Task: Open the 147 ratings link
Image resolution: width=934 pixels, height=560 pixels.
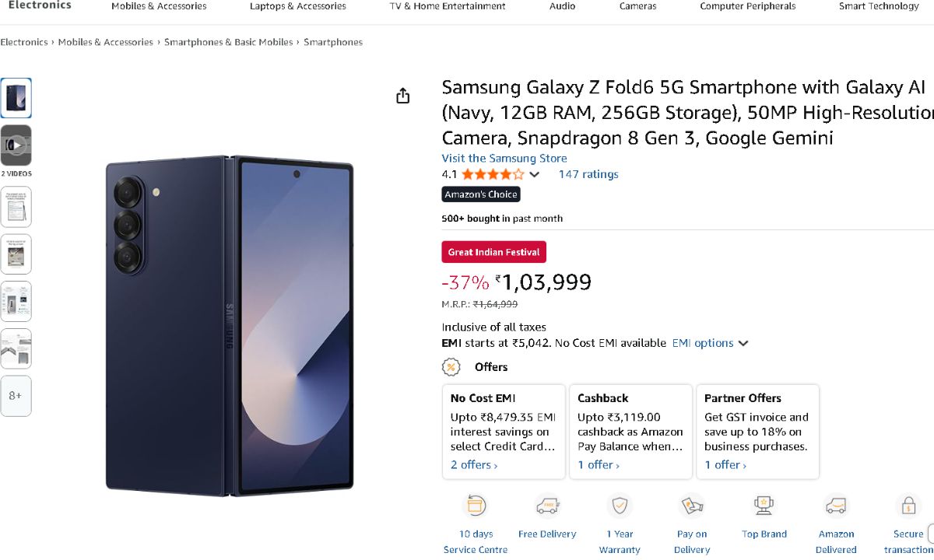Action: [588, 174]
